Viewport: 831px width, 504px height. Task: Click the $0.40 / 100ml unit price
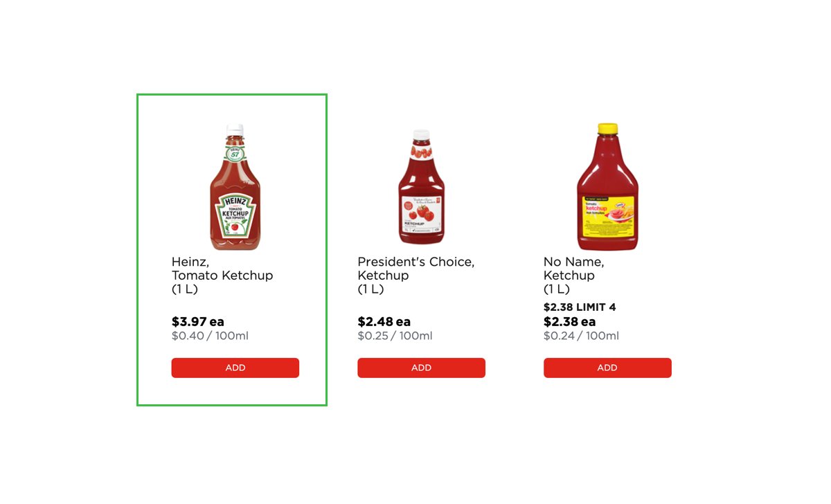[x=210, y=336]
